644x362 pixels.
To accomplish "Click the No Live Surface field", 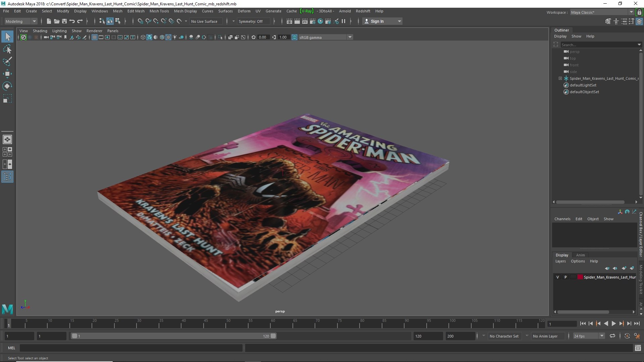I will (206, 21).
